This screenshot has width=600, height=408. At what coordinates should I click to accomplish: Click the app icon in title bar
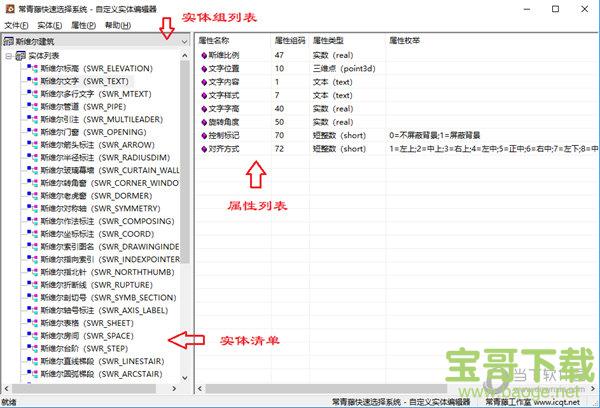[x=10, y=8]
